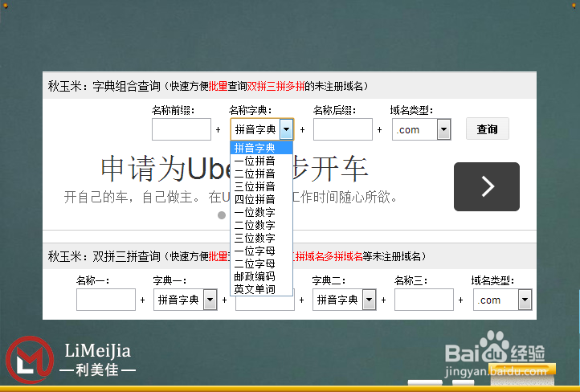Click the Uber ad arrow button

coord(487,186)
